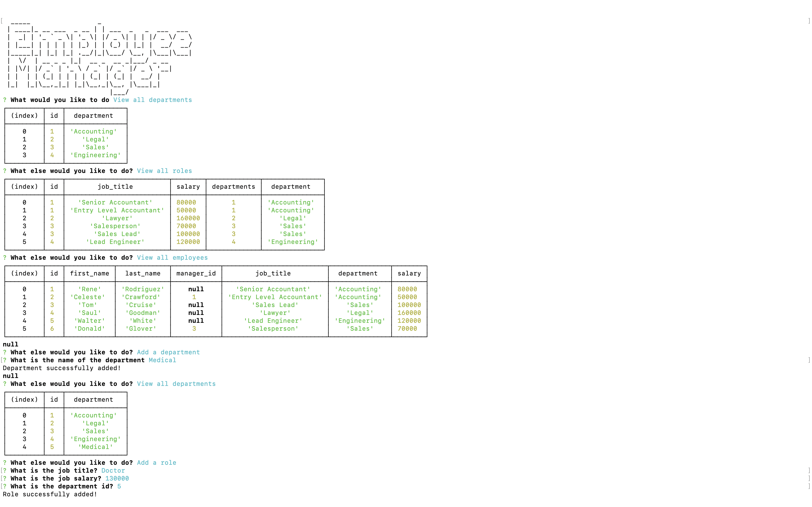Select 'Accounting' in the first departments table
This screenshot has width=812, height=507.
point(93,131)
